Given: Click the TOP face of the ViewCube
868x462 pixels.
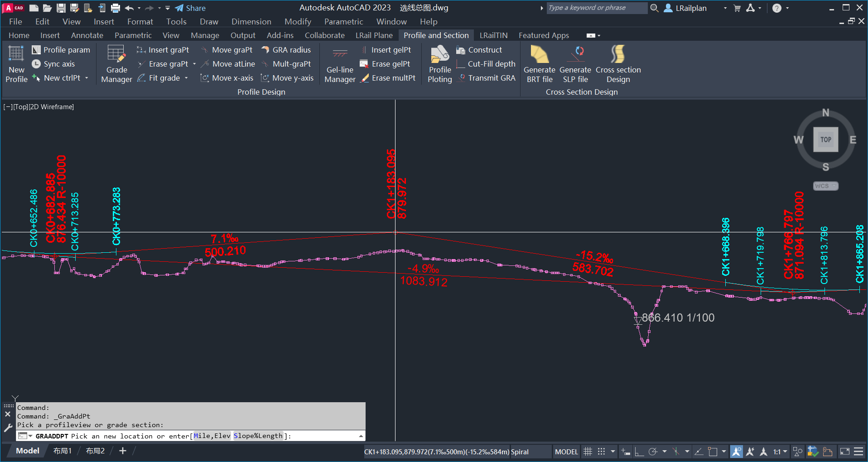Looking at the screenshot, I should pyautogui.click(x=825, y=140).
